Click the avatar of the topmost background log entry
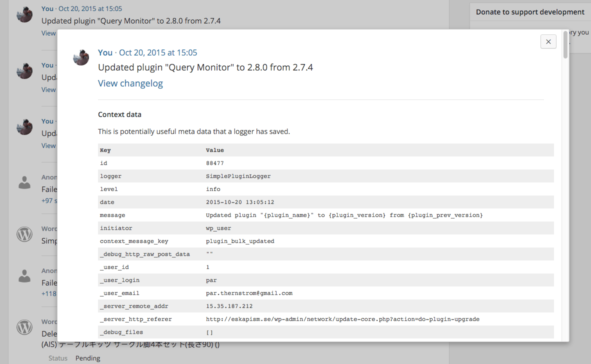 [24, 14]
